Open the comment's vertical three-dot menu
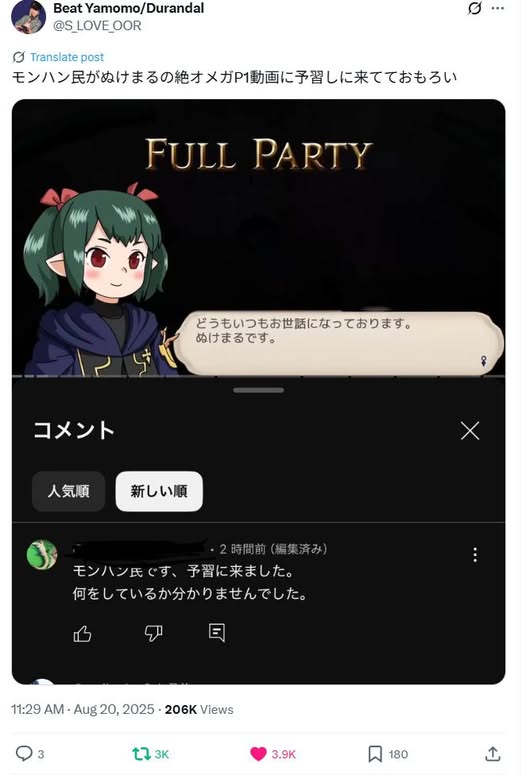526x775 pixels. point(475,555)
